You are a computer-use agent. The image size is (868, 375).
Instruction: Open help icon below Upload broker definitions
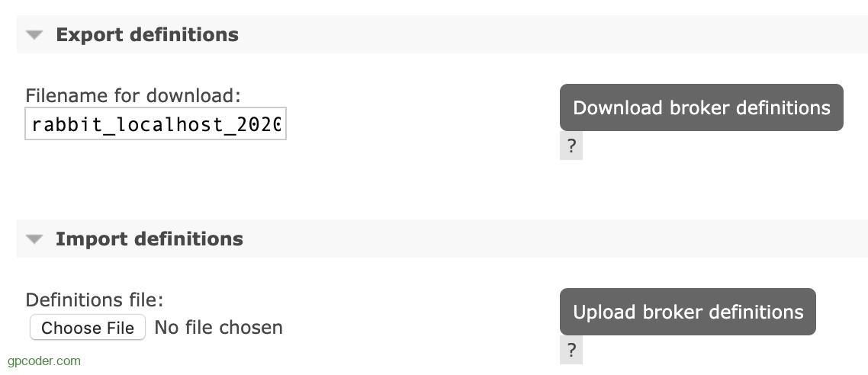[571, 350]
